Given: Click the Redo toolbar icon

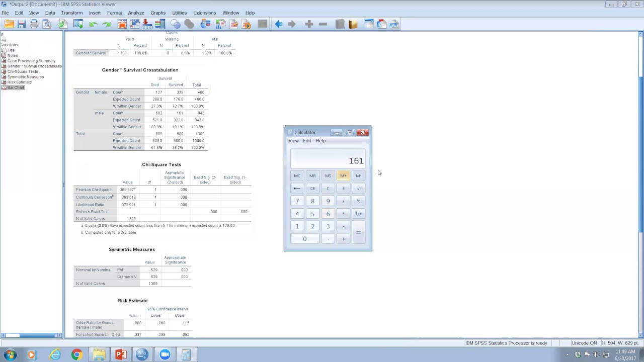Looking at the screenshot, I should 106,24.
